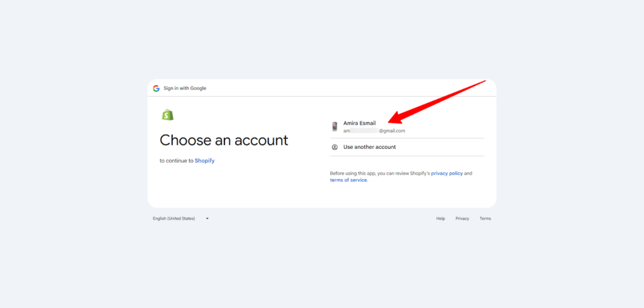Open the English (United States) language selector

point(174,219)
